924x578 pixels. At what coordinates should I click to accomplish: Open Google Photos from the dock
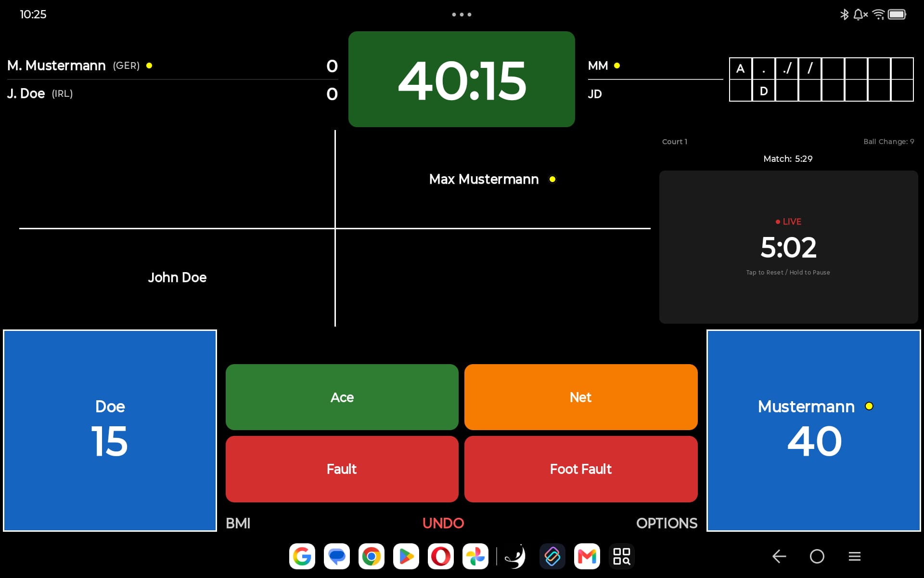pyautogui.click(x=475, y=556)
